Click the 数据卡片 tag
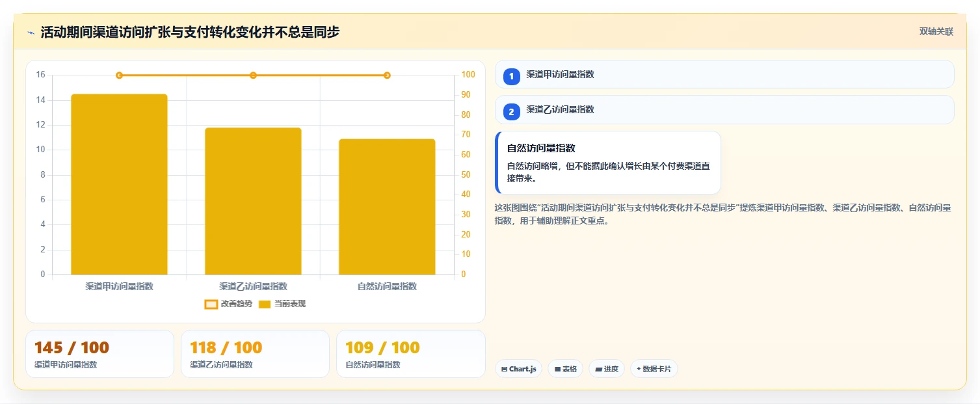980x404 pixels. (x=654, y=369)
